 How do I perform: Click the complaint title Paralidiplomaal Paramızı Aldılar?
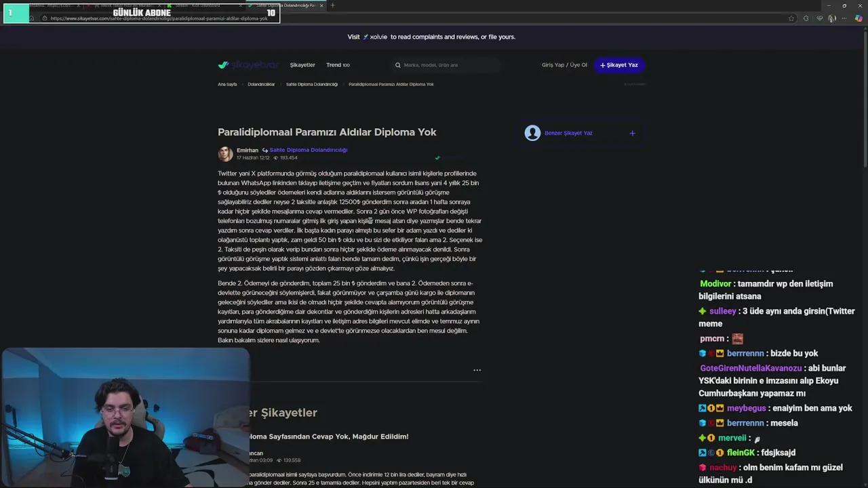click(327, 132)
